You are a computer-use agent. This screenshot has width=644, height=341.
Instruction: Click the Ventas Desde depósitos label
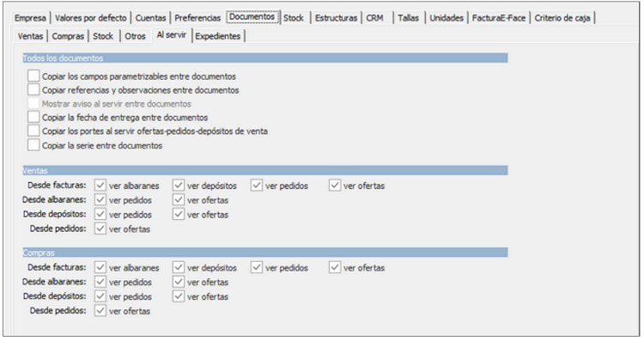[x=55, y=214]
